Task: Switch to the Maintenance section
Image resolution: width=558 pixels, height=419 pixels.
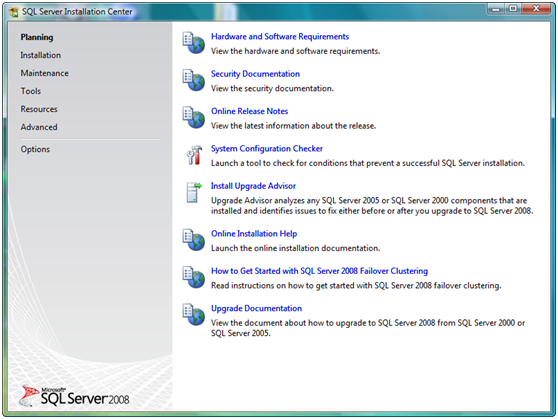Action: coord(44,73)
